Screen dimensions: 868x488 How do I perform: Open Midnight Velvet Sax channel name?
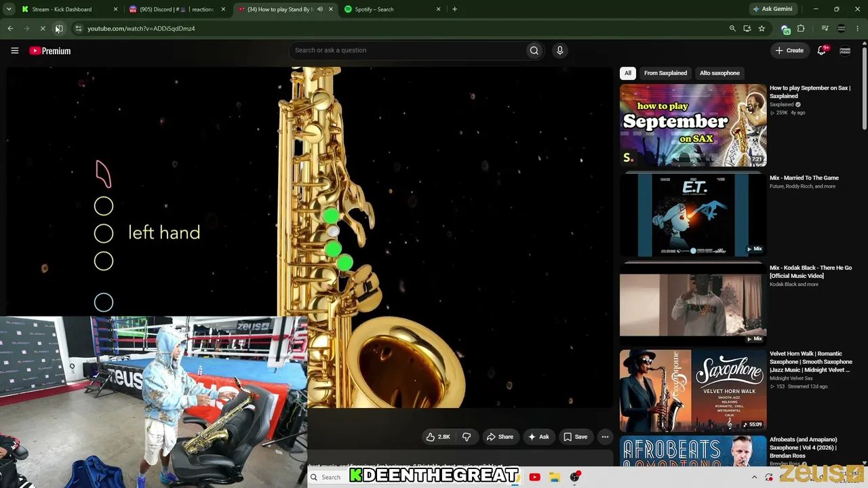coord(791,379)
